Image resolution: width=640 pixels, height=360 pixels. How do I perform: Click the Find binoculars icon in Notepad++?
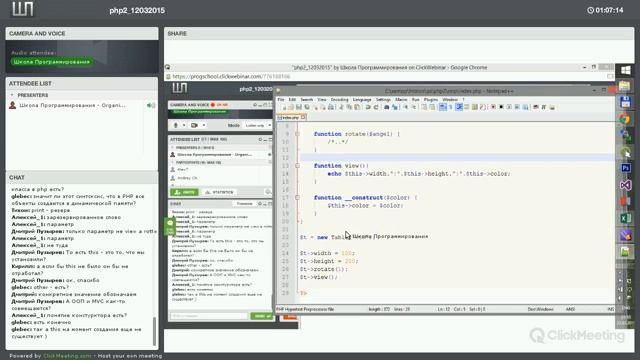387,107
